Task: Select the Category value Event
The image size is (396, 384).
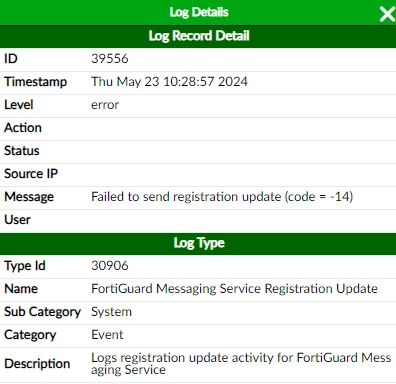Action: [107, 335]
